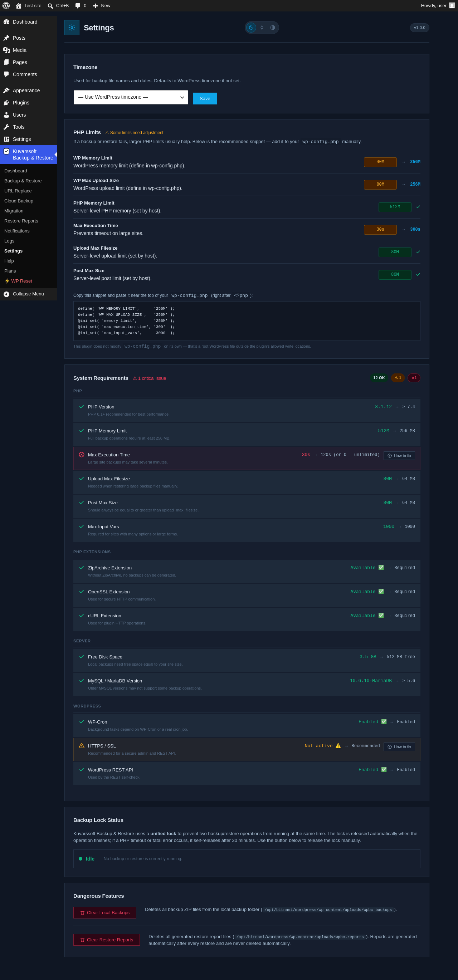The width and height of the screenshot is (458, 980).
Task: Click the WordPress Settings sliders icon in the sidebar
Action: [6, 139]
